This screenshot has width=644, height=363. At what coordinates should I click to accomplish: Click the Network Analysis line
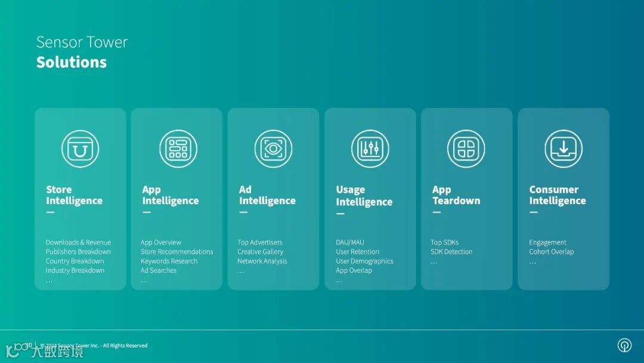[262, 261]
